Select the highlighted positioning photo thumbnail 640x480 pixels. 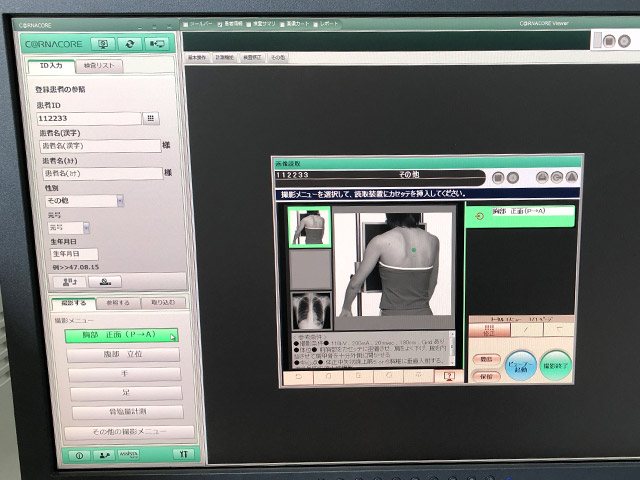(309, 227)
